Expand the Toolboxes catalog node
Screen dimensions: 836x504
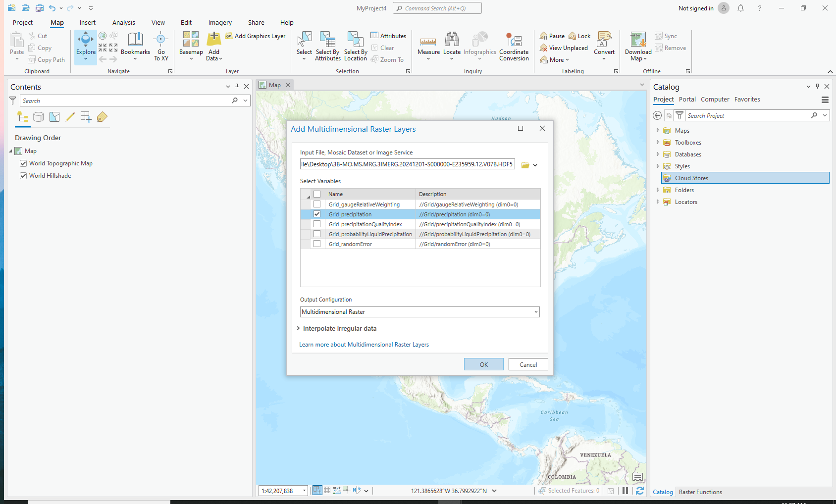pyautogui.click(x=658, y=143)
